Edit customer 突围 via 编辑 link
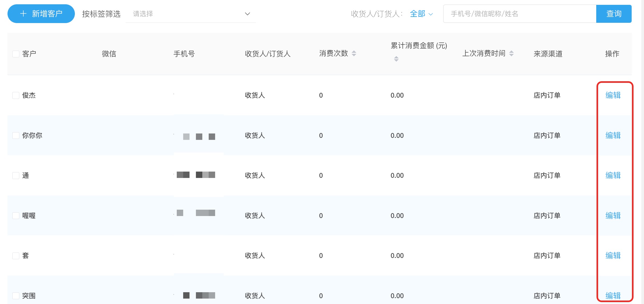Image resolution: width=644 pixels, height=304 pixels. [x=613, y=296]
